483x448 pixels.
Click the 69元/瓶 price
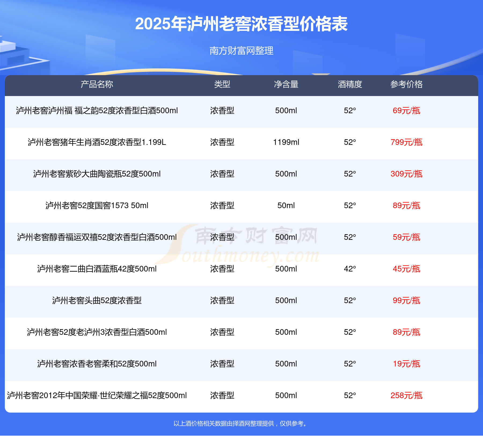[407, 111]
